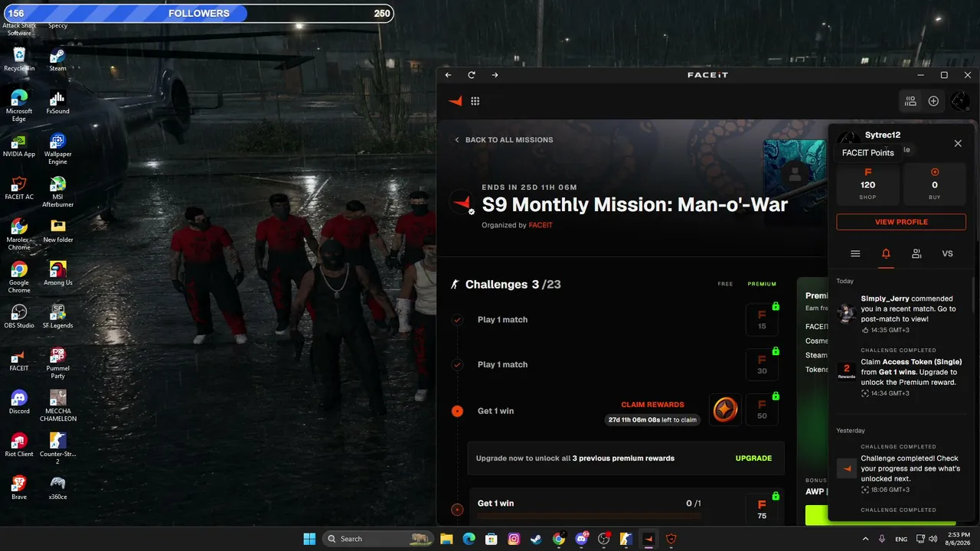This screenshot has height=551, width=980.
Task: Show hidden system tray icons
Action: (865, 539)
